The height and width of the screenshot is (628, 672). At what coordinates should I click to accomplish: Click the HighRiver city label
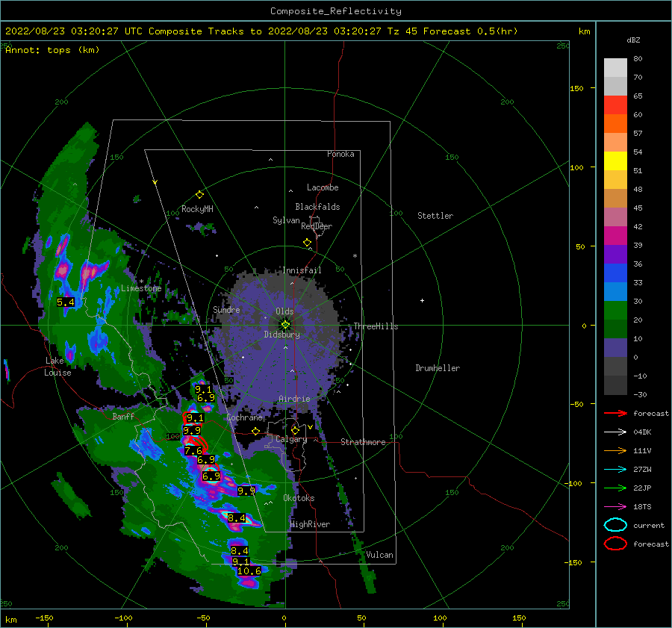310,524
